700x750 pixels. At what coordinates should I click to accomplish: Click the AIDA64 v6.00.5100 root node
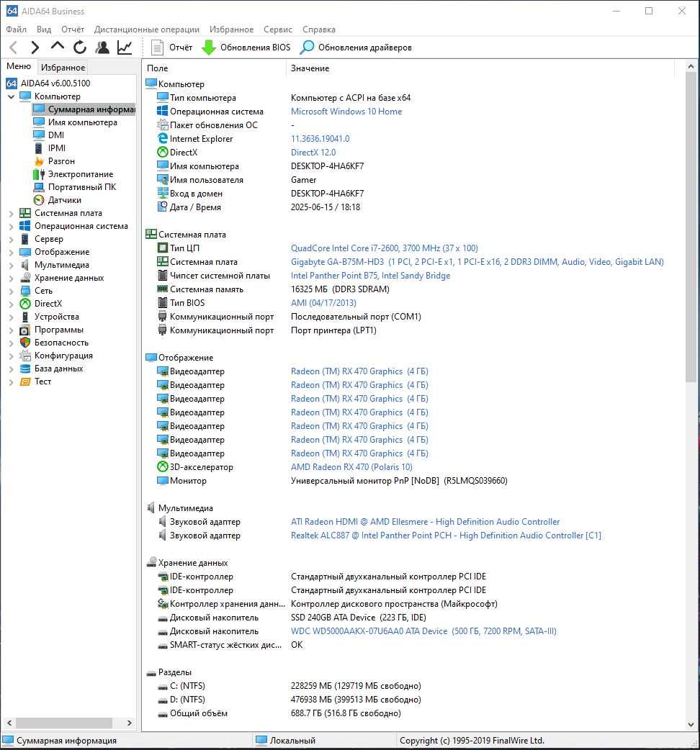(x=55, y=83)
